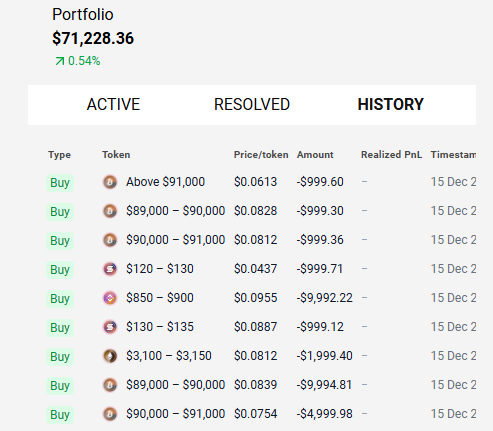This screenshot has width=493, height=431.
Task: Click Bitcoin icon in $0.0754 row
Action: (110, 414)
